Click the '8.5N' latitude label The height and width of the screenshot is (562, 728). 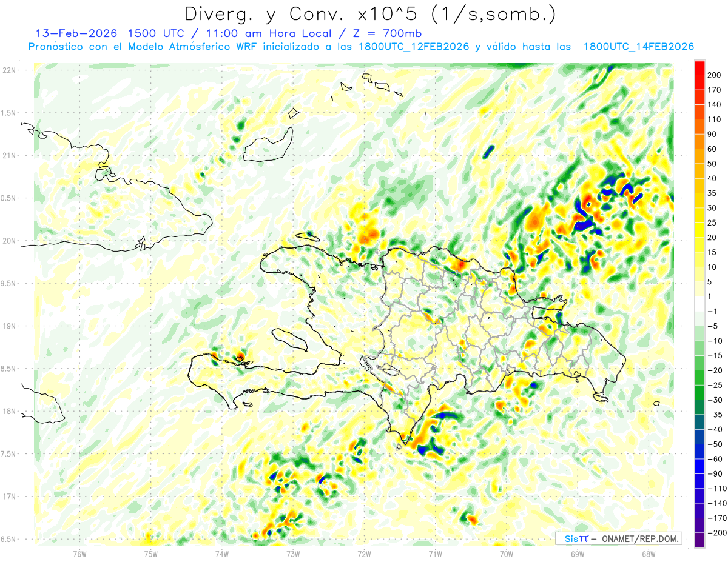pos(9,369)
